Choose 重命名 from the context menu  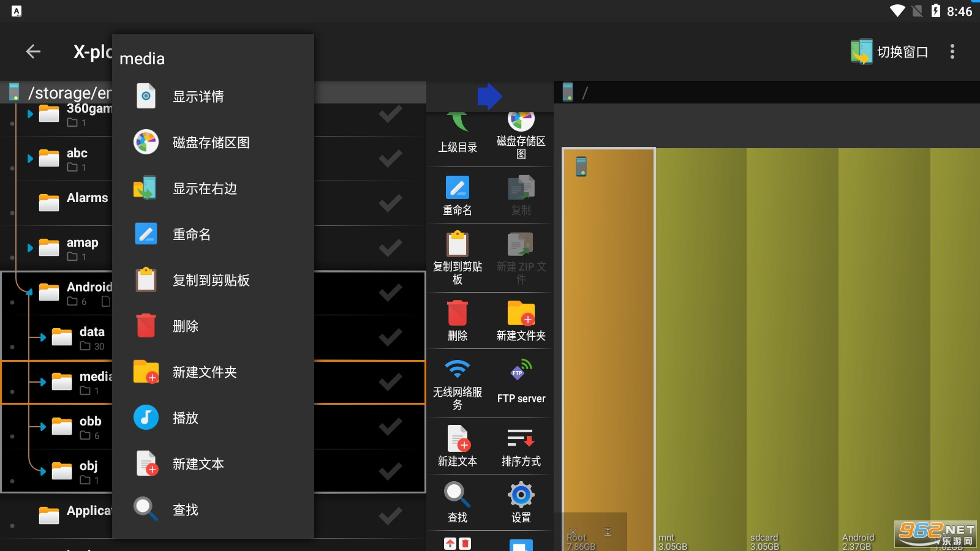point(213,234)
